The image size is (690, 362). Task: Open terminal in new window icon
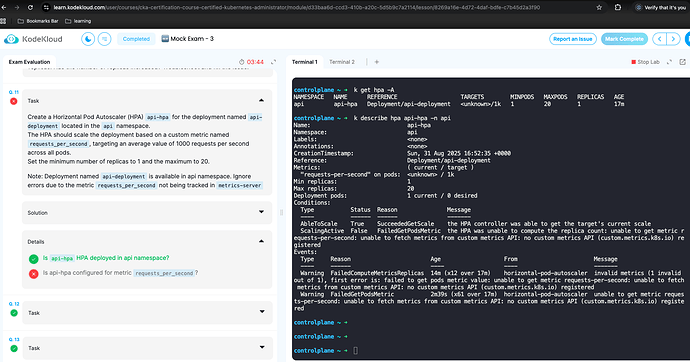[x=683, y=62]
